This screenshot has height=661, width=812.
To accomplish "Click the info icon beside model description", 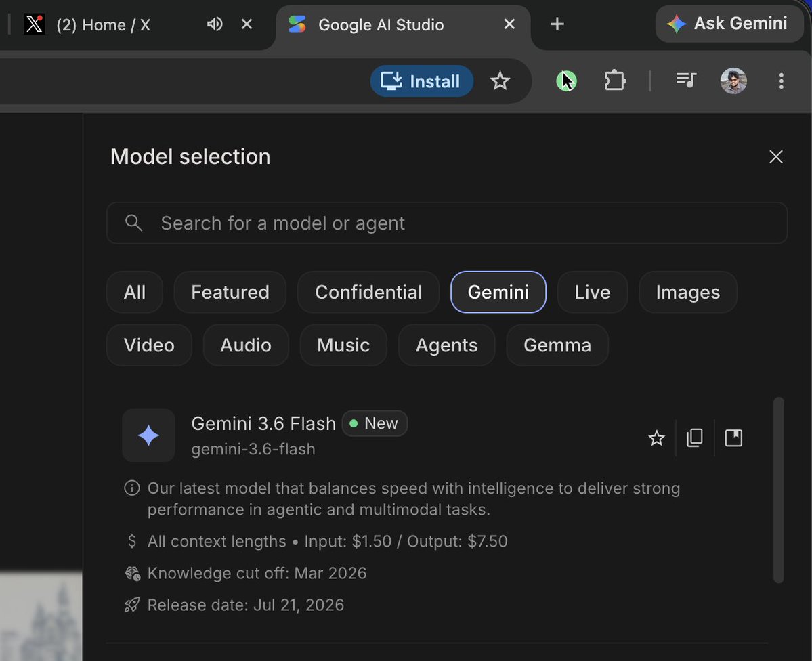I will 132,488.
